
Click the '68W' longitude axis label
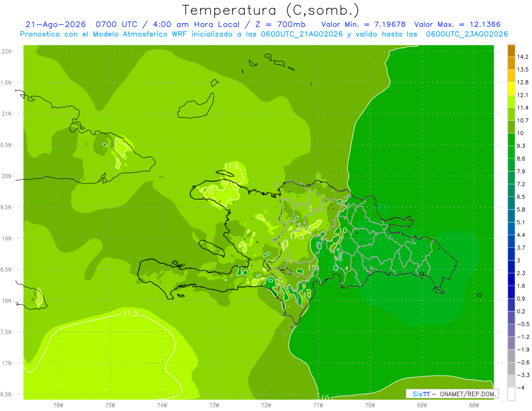click(474, 405)
